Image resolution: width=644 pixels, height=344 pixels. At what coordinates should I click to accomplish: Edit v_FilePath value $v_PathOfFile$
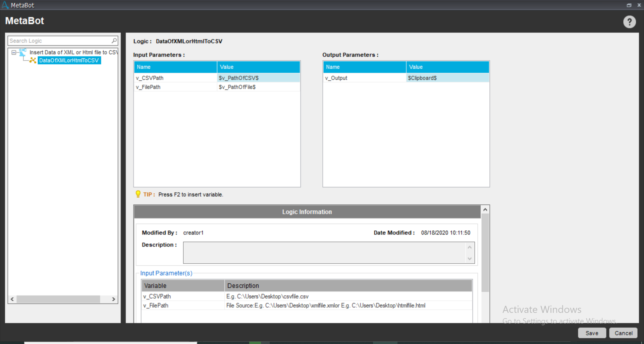click(258, 87)
